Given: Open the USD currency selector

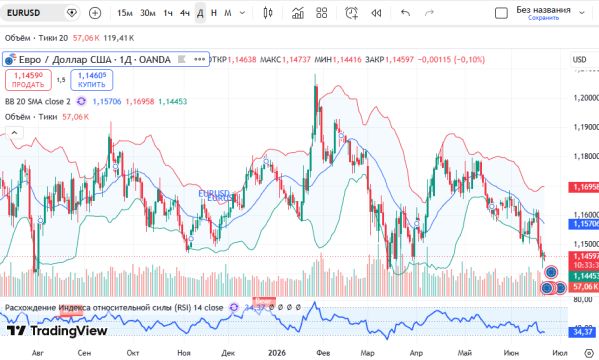Looking at the screenshot, I should (580, 60).
